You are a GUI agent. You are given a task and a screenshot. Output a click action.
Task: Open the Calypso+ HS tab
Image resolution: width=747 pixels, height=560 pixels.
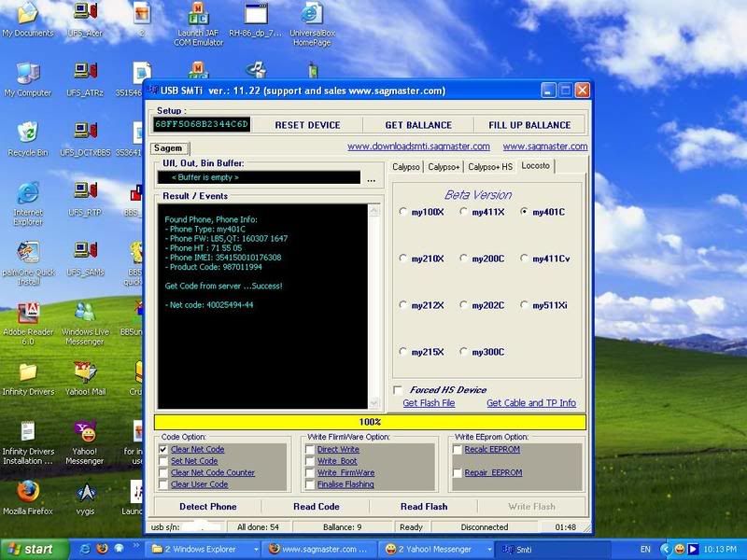[490, 167]
